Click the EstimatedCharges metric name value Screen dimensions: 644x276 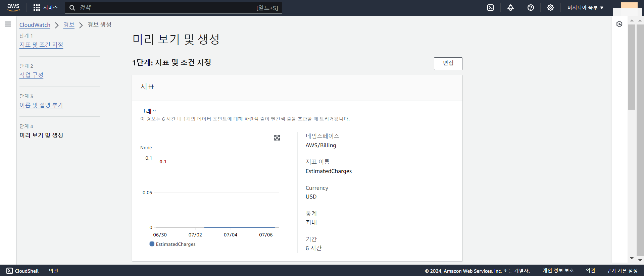(329, 171)
